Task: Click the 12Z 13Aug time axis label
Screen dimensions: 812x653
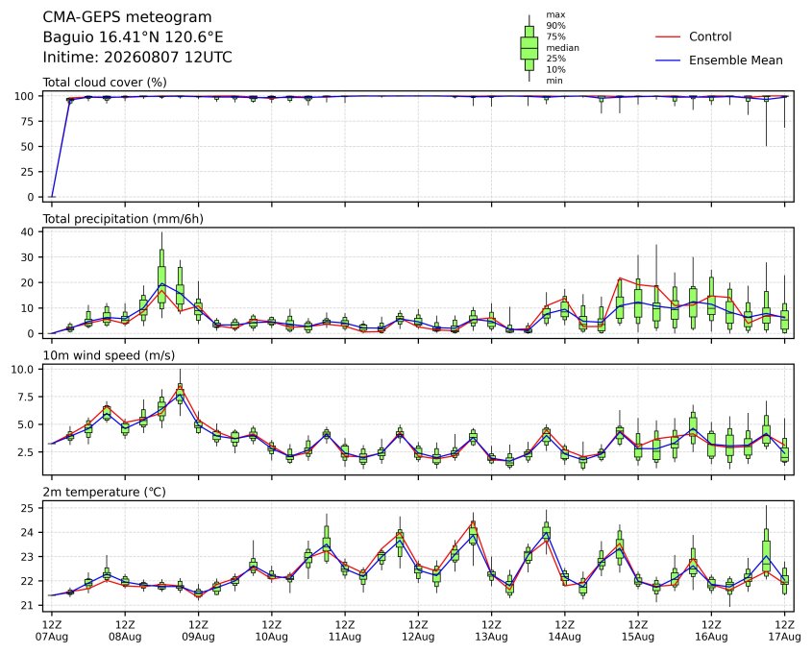Action: [x=491, y=631]
